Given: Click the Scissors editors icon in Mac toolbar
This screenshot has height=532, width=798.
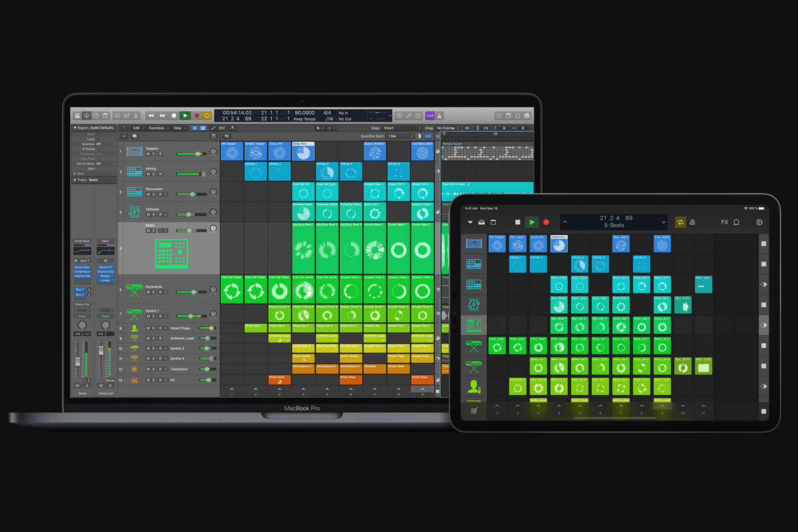Looking at the screenshot, I should point(136,116).
